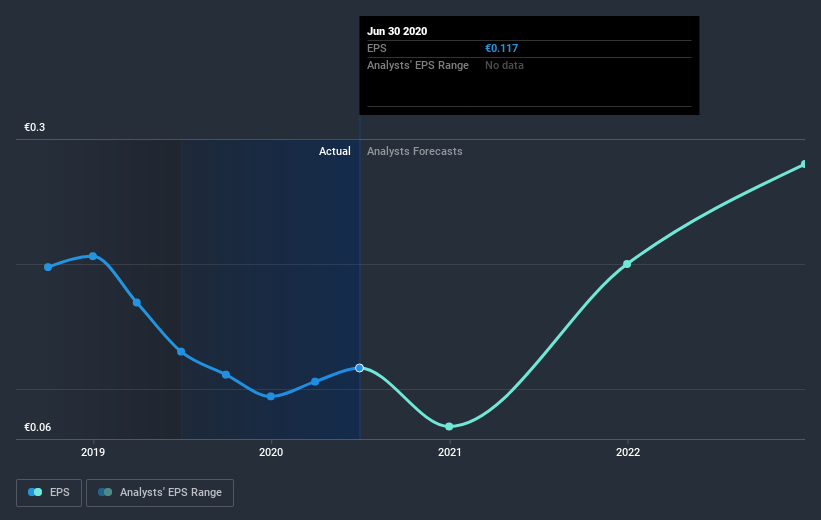The height and width of the screenshot is (520, 821).
Task: Click the 2019 x-axis label
Action: point(93,452)
